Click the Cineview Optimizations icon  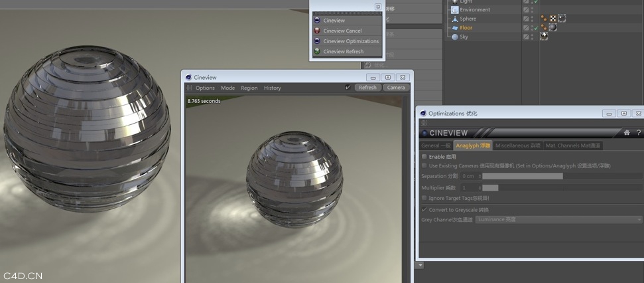click(317, 41)
